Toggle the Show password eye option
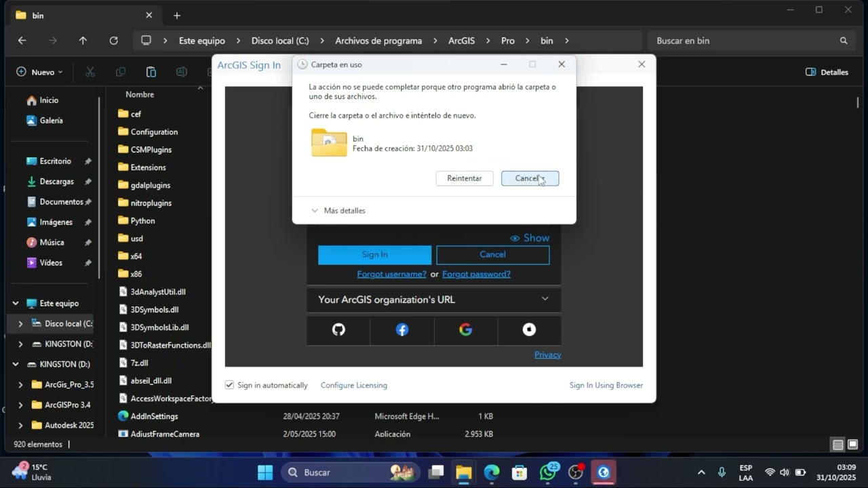This screenshot has height=488, width=868. [530, 238]
